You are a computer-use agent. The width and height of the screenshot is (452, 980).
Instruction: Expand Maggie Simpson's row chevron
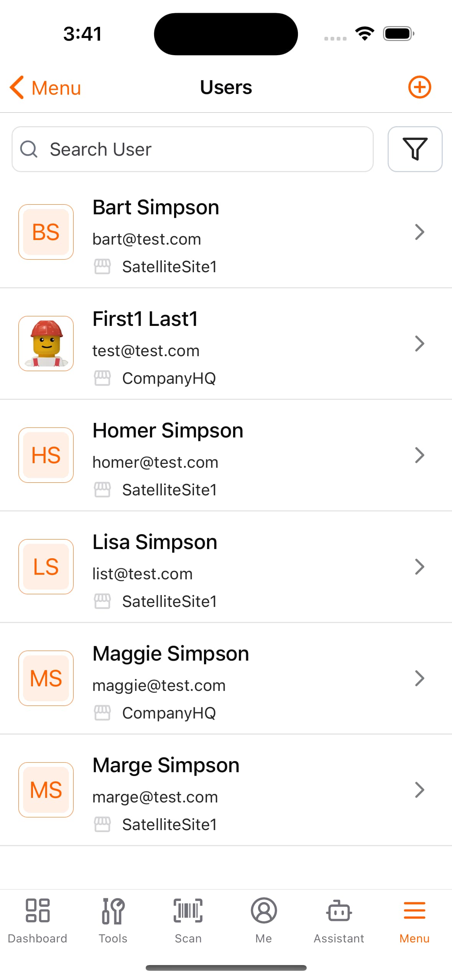tap(419, 678)
